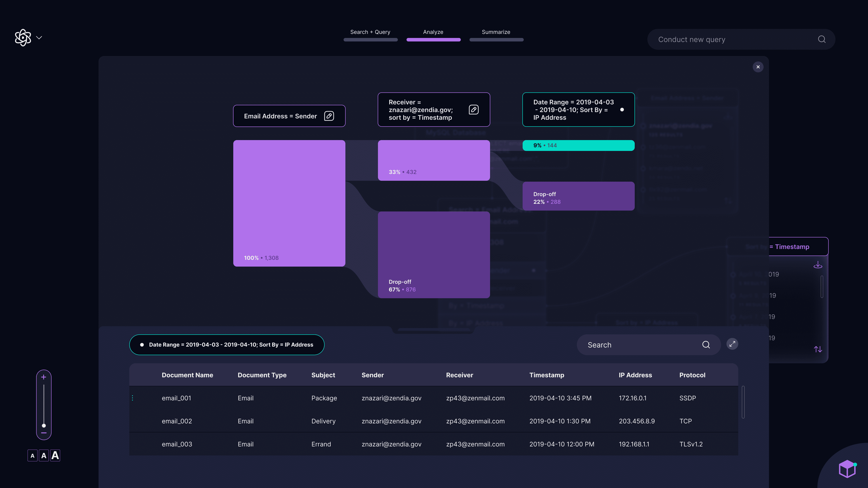Screen dimensions: 868x488
Task: Open the cube icon in corner
Action: (847, 469)
